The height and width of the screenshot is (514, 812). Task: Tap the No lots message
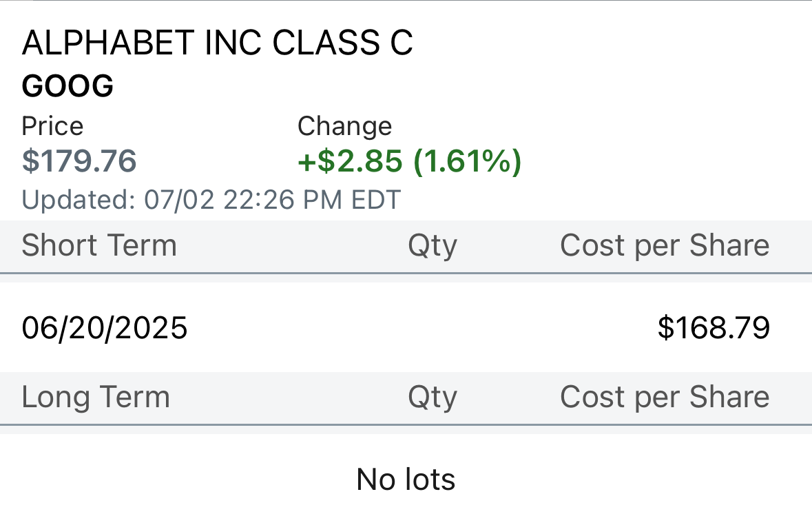[406, 480]
